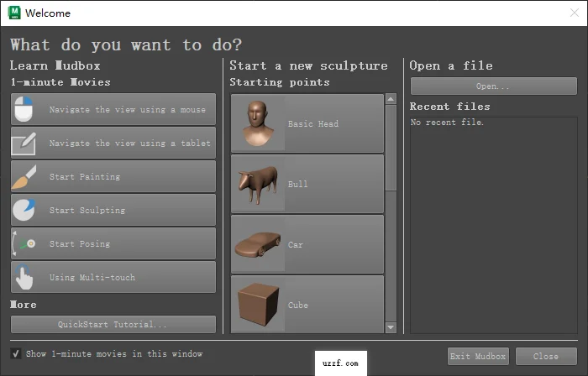This screenshot has height=376, width=588.
Task: Play the Start Posing movie
Action: click(113, 243)
